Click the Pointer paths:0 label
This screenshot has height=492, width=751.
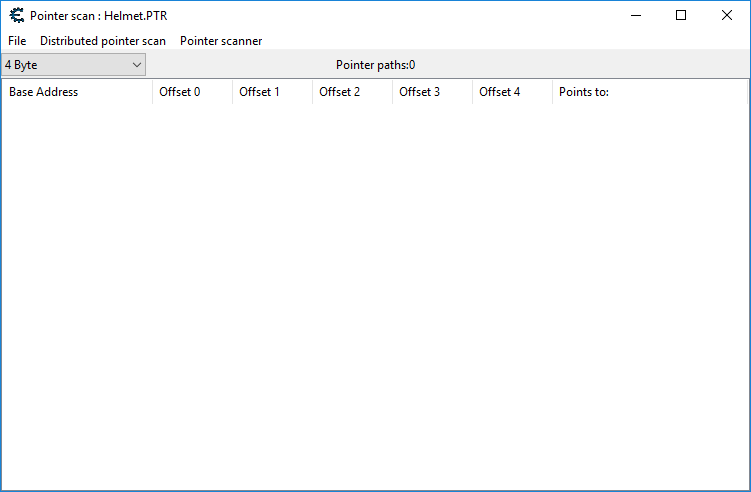pyautogui.click(x=376, y=65)
